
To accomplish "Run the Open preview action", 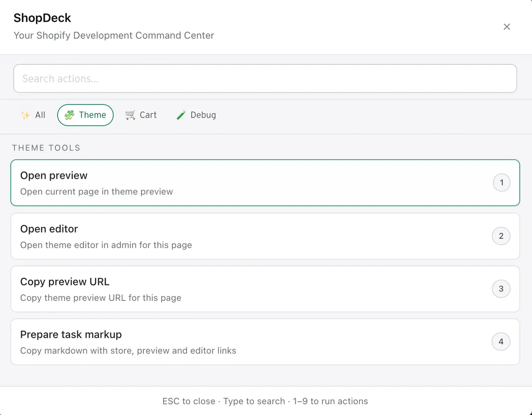I will 265,183.
